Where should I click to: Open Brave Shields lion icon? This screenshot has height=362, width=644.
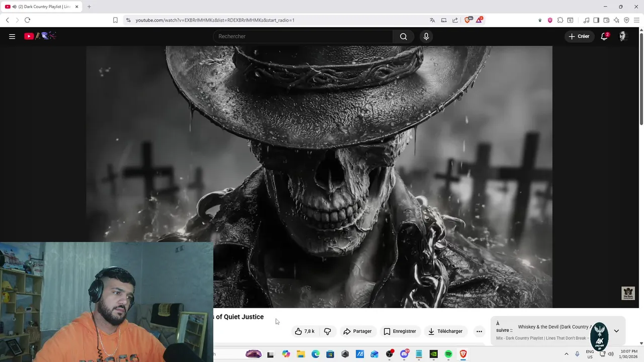(x=468, y=20)
